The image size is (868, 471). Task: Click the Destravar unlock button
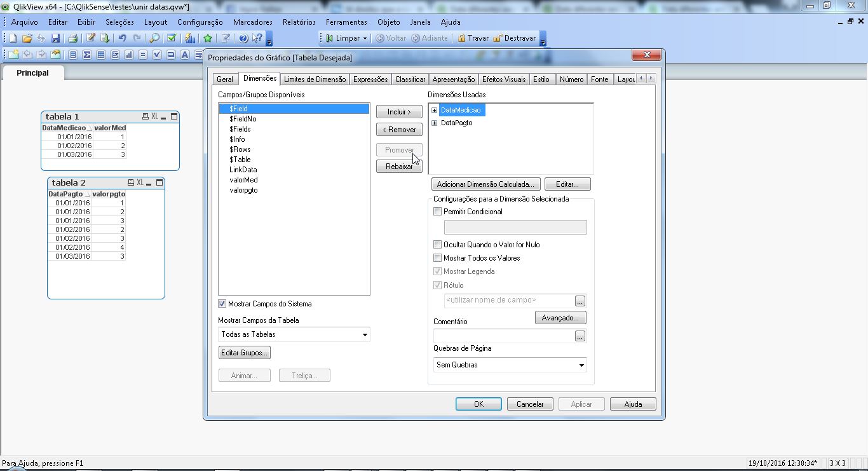coord(515,38)
